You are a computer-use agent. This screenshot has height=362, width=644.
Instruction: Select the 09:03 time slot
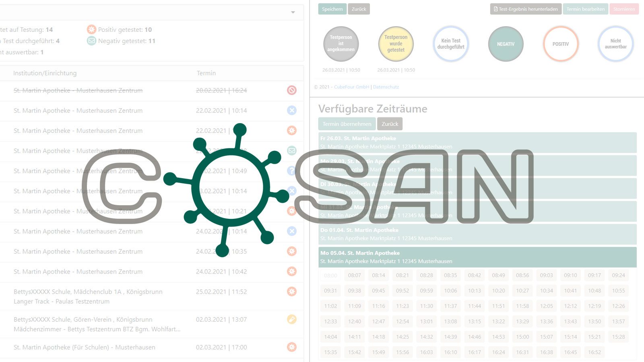pyautogui.click(x=547, y=275)
